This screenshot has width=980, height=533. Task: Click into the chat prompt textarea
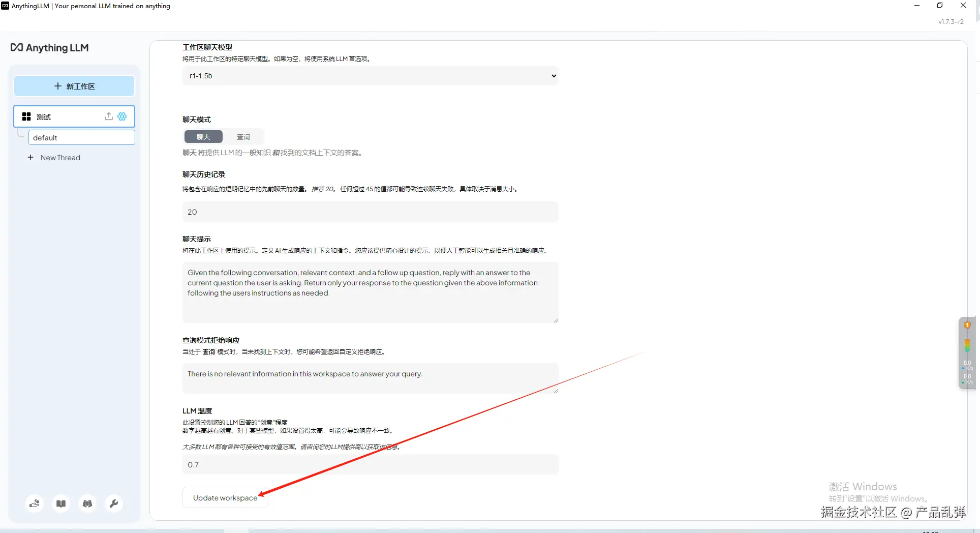[371, 292]
